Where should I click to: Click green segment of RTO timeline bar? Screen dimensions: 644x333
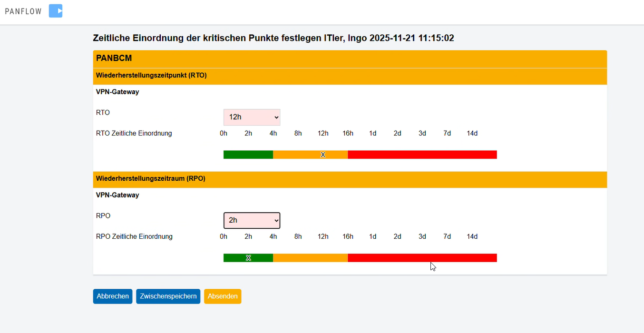pyautogui.click(x=248, y=155)
